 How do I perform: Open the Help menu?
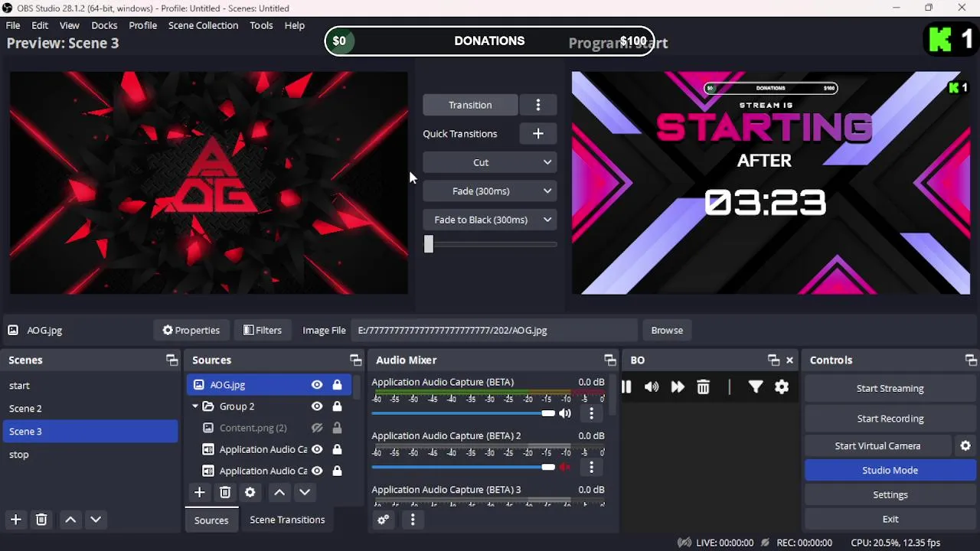(295, 25)
